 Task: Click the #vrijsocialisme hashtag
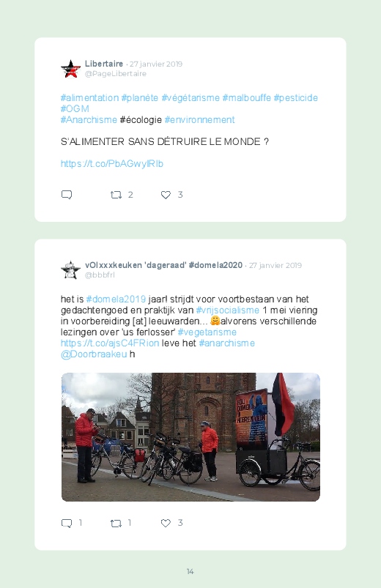click(x=227, y=310)
